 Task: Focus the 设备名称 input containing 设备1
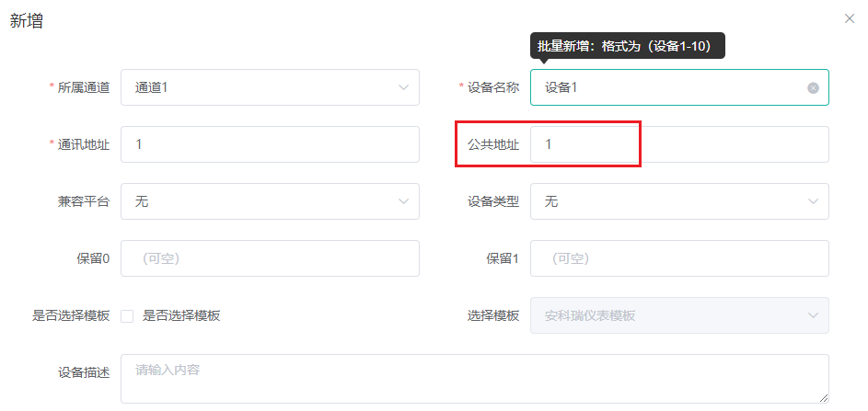pyautogui.click(x=680, y=87)
